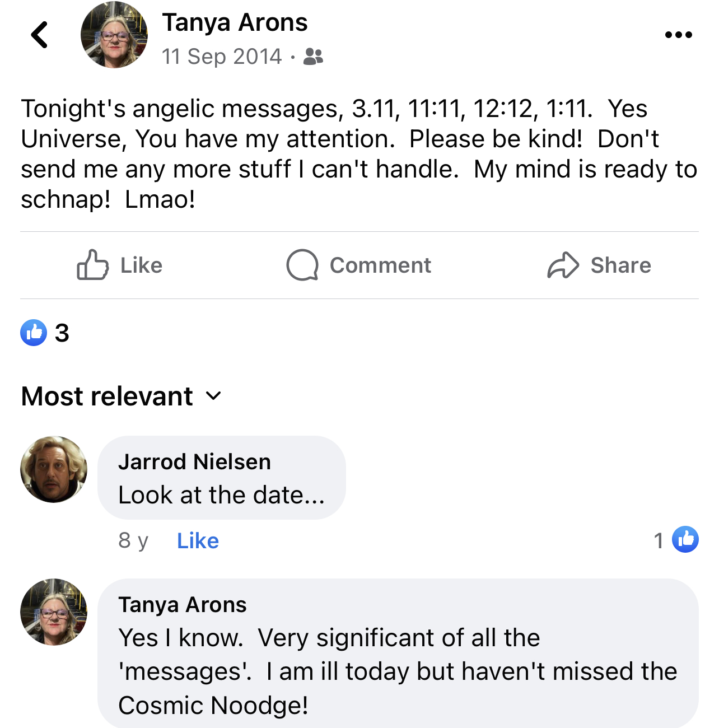Tap the Share arrow icon

click(563, 265)
